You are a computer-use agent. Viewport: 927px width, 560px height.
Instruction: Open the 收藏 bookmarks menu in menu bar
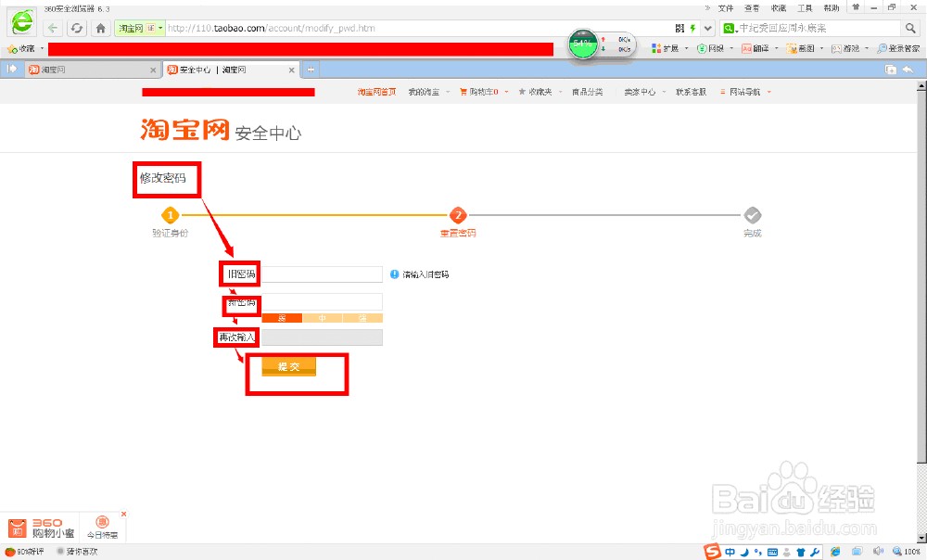point(779,8)
